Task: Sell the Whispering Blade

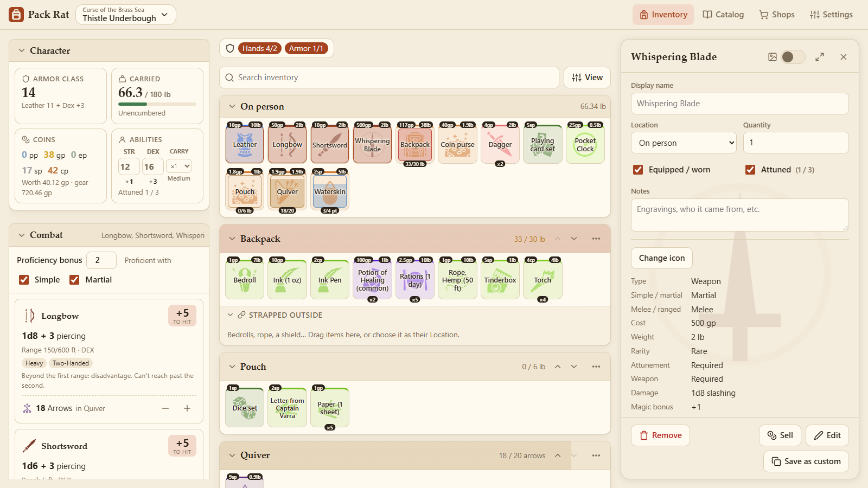Action: pyautogui.click(x=780, y=435)
